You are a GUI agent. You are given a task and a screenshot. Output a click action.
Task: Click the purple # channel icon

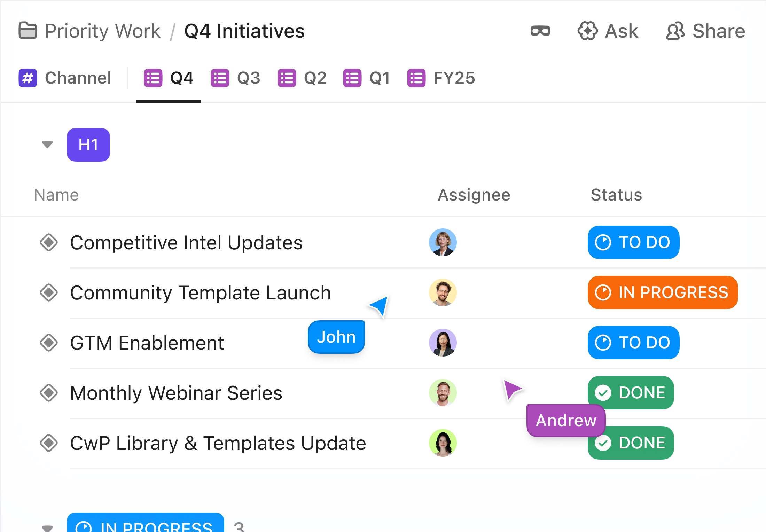pyautogui.click(x=28, y=78)
